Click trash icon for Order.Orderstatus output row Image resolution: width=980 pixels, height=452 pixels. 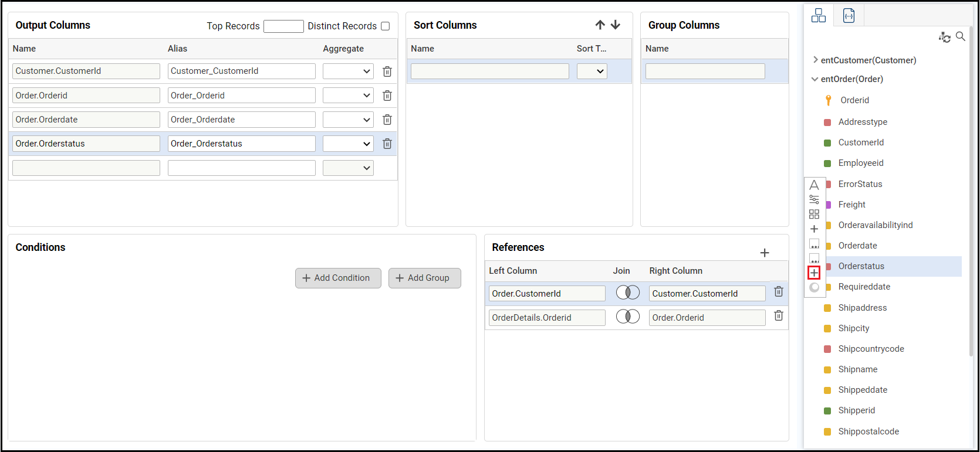pos(387,144)
